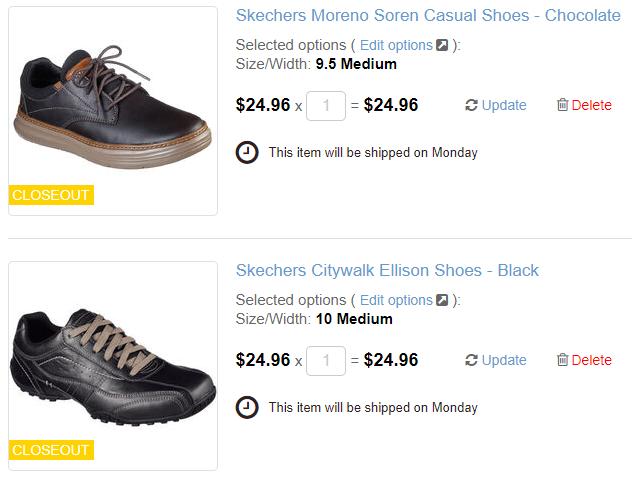The height and width of the screenshot is (481, 632).
Task: Click the trash icon for Moreno Soren shoes
Action: 562,105
